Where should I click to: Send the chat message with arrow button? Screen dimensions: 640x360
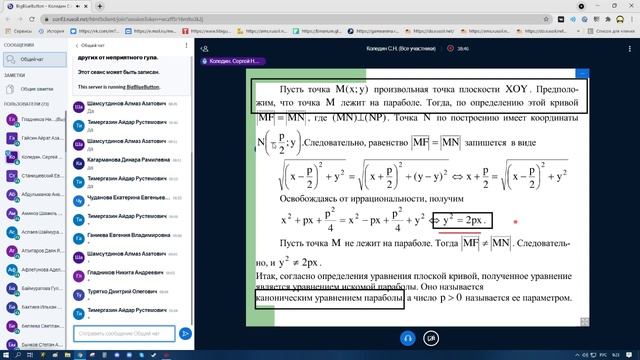[x=185, y=333]
